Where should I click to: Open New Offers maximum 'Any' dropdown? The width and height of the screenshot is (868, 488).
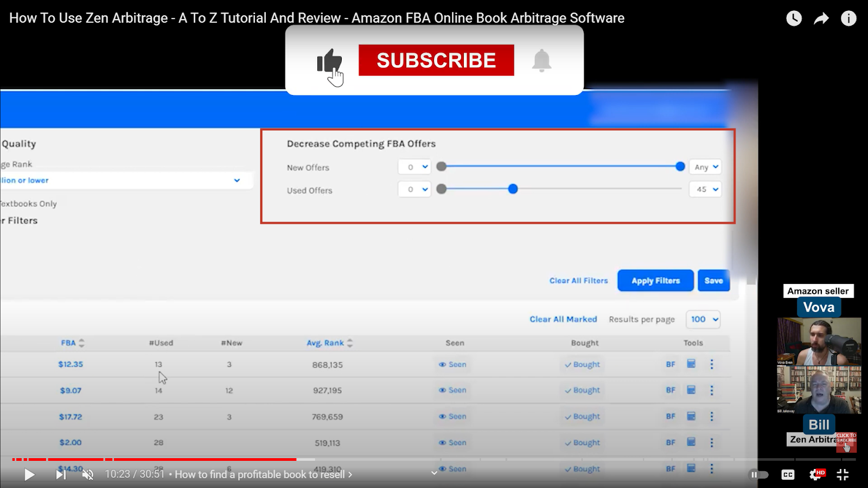[706, 167]
